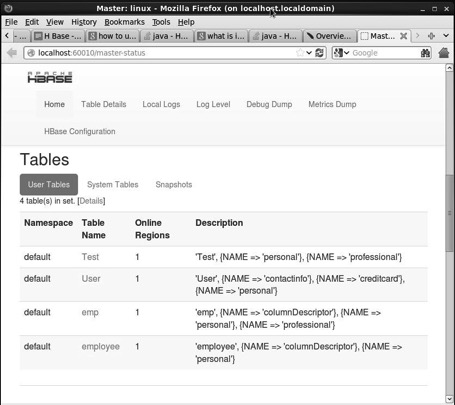Switch to the 'how to u...' tab
The height and width of the screenshot is (405, 455).
click(x=113, y=36)
